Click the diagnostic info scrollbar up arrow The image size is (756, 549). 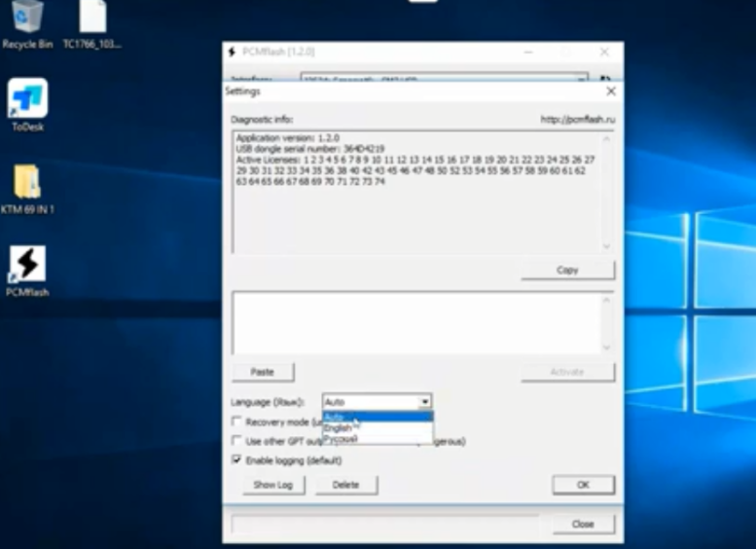click(606, 139)
